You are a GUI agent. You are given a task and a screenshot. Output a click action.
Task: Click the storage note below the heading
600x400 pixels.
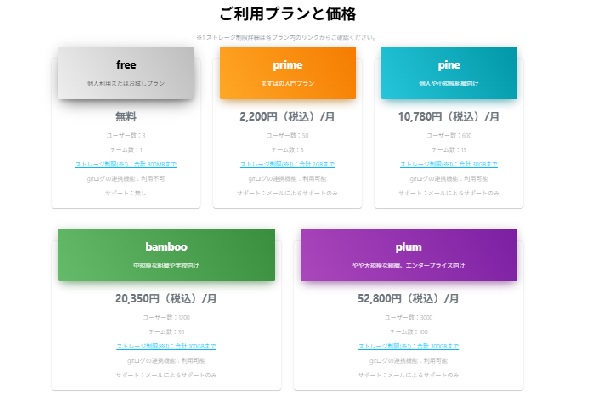point(287,38)
